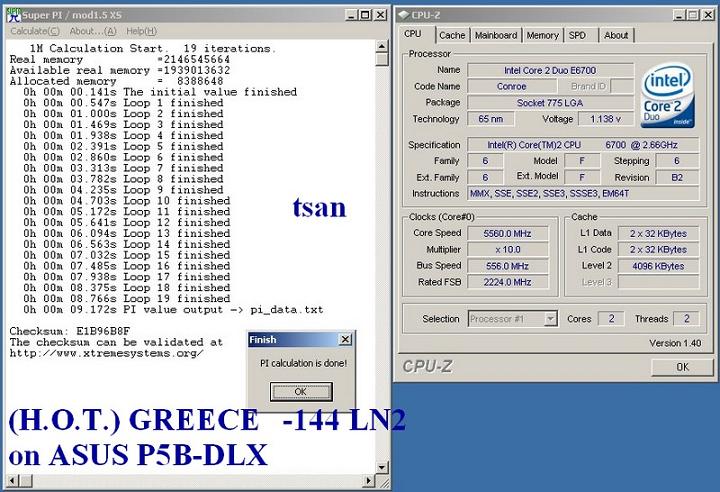Switch to the Memory tab in CPU-Z
Image resolution: width=720 pixels, height=492 pixels.
pos(542,35)
